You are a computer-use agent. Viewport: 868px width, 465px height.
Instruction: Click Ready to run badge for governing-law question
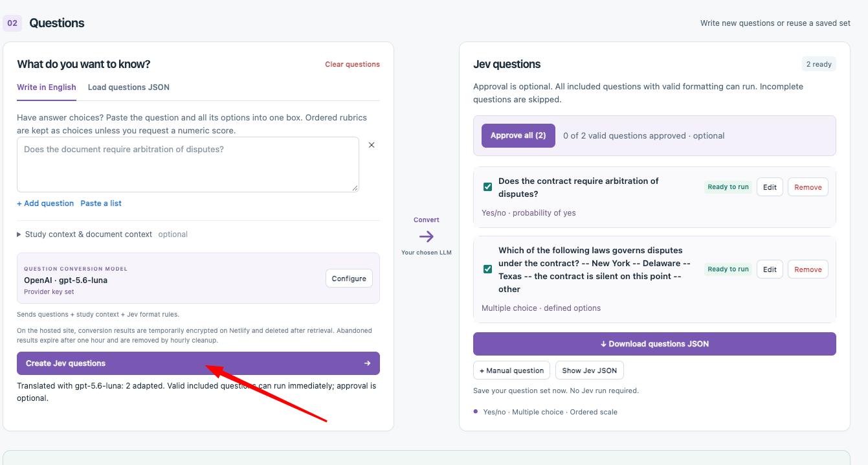click(728, 269)
